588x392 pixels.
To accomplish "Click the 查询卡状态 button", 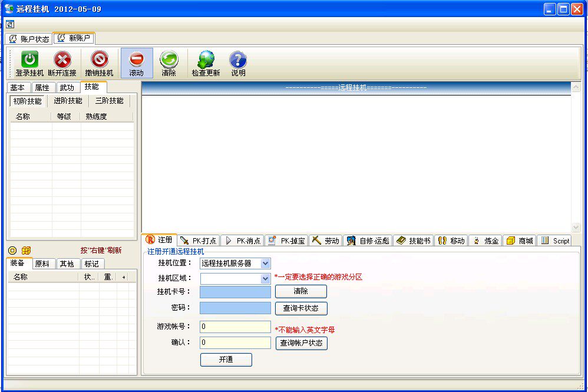I will [x=300, y=308].
